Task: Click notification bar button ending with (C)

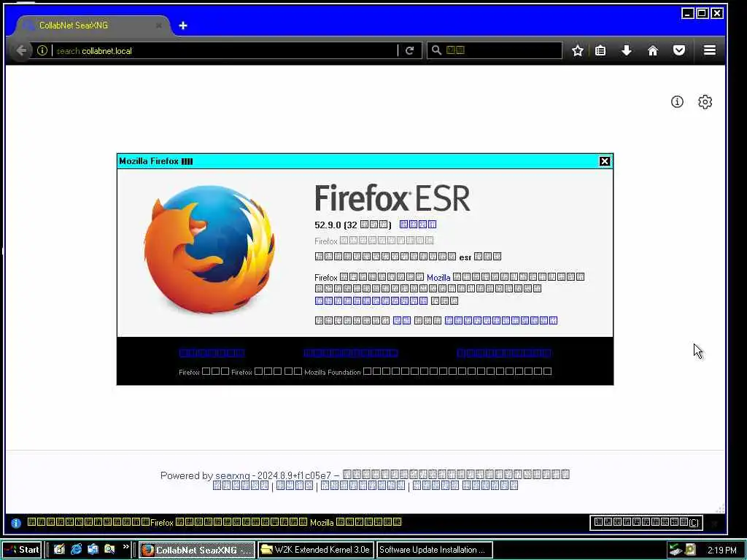Action: tap(646, 522)
